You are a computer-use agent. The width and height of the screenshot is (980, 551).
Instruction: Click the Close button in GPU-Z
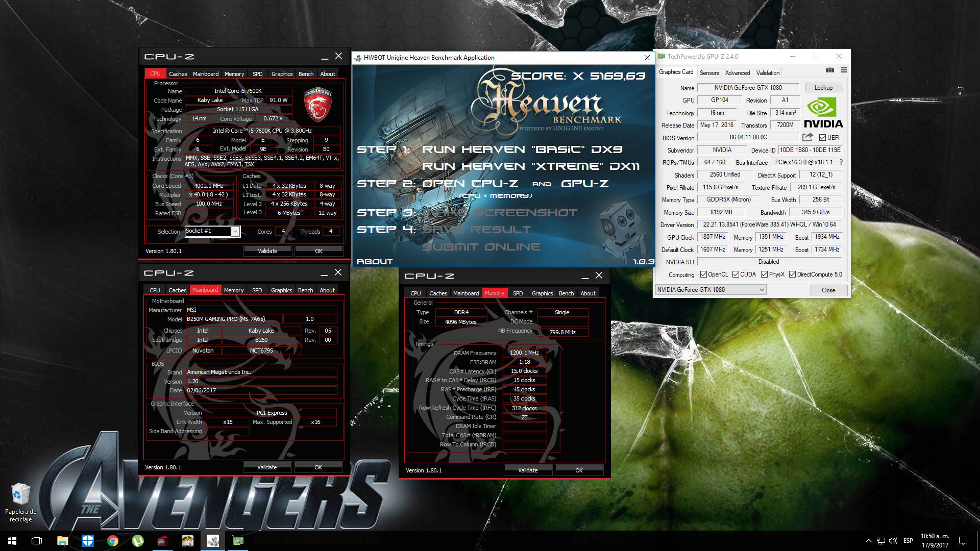tap(828, 290)
